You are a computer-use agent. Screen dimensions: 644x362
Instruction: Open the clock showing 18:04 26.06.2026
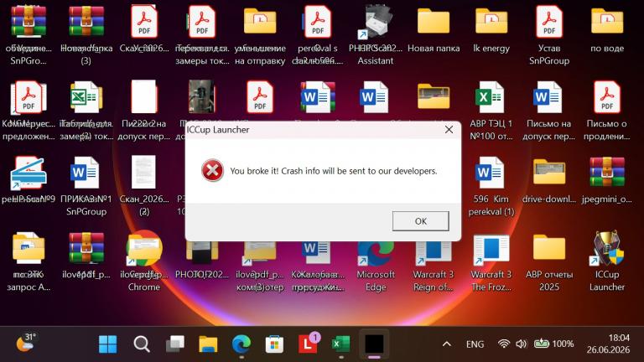point(608,344)
